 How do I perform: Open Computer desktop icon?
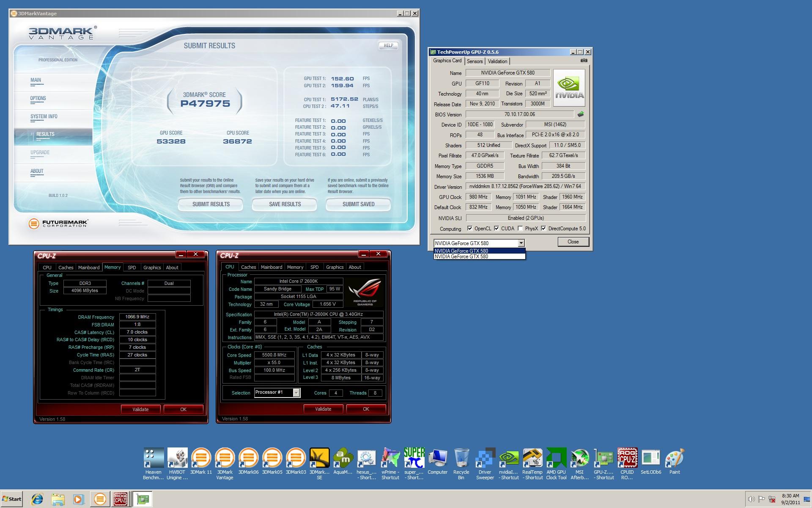(x=437, y=461)
